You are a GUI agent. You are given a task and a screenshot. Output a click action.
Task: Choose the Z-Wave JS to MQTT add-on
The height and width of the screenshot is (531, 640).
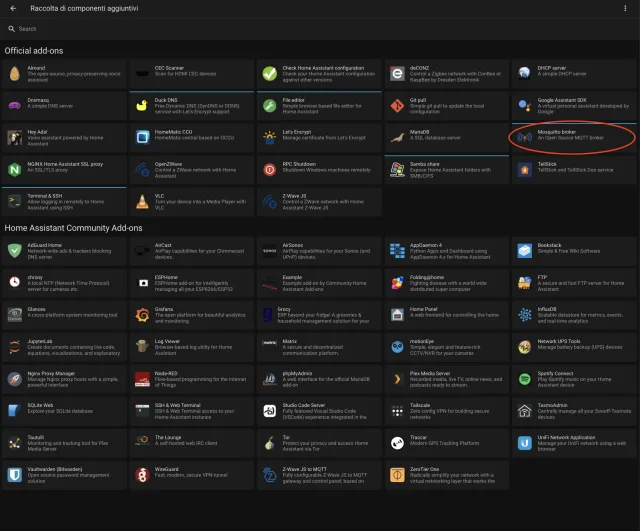pyautogui.click(x=318, y=472)
